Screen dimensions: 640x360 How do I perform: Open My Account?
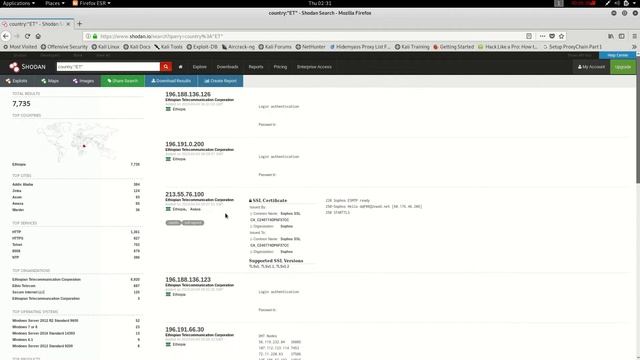tap(591, 67)
